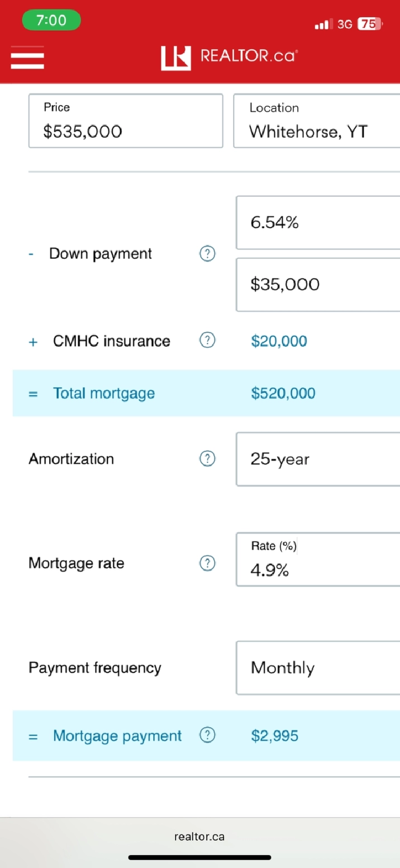Open the Monthly payment frequency dropdown
The image size is (400, 868).
(x=317, y=668)
